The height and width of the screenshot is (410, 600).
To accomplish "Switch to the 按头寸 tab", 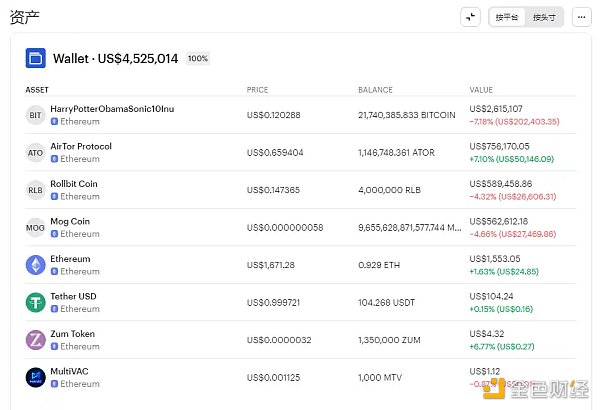I will 545,17.
